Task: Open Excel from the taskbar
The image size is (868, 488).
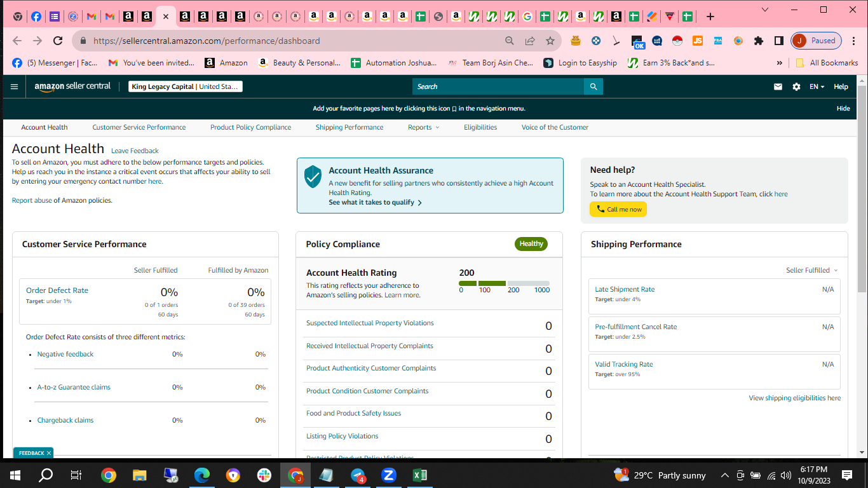Action: click(420, 475)
